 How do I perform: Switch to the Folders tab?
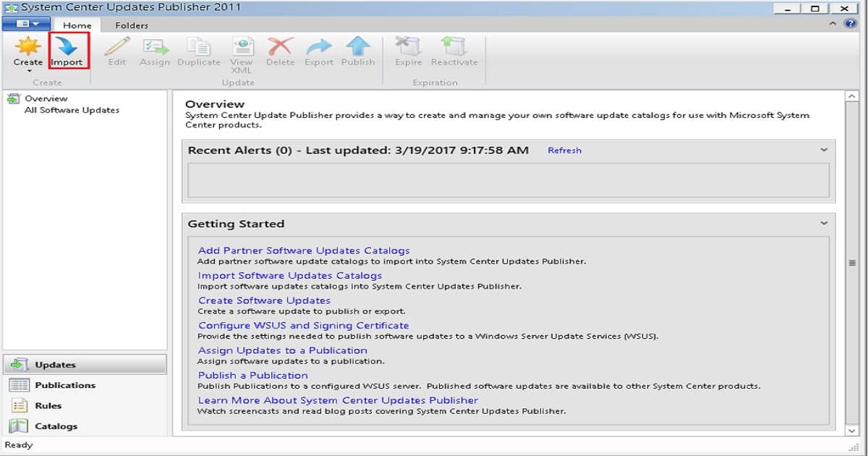point(132,25)
